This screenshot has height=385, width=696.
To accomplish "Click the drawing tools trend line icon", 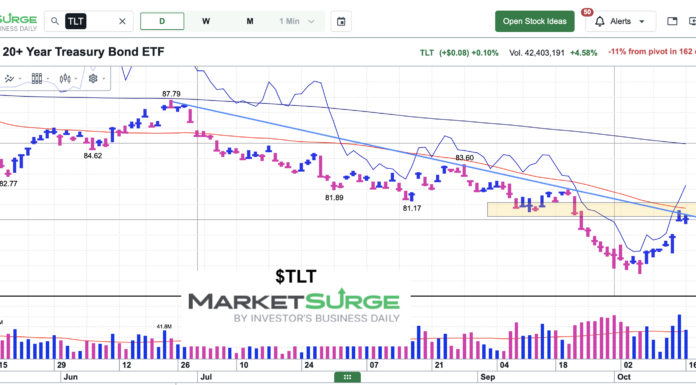I will pyautogui.click(x=9, y=79).
